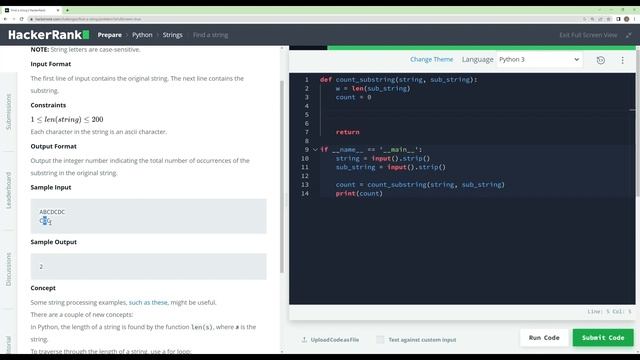Click the exit full screen arrows icon
640x360 pixels.
point(629,35)
